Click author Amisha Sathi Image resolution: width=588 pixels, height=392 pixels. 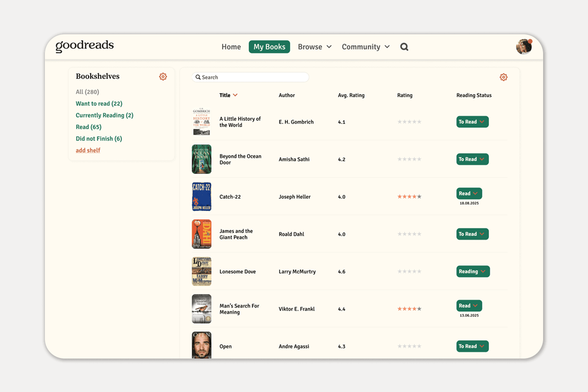pos(294,159)
